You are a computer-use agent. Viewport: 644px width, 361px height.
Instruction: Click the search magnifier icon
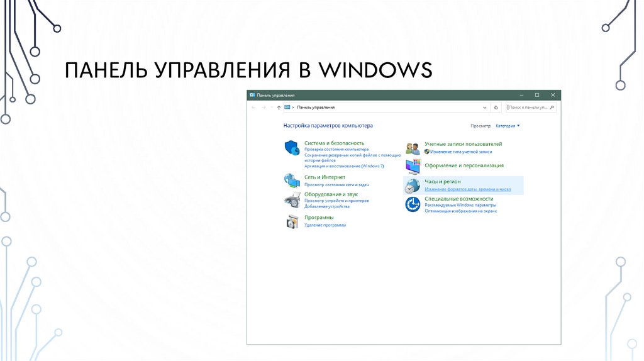pyautogui.click(x=552, y=108)
